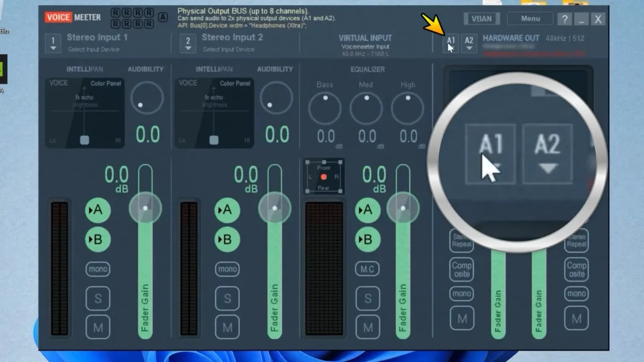Image resolution: width=644 pixels, height=362 pixels.
Task: Click Virtual Input Fader Gain knob
Action: click(403, 209)
